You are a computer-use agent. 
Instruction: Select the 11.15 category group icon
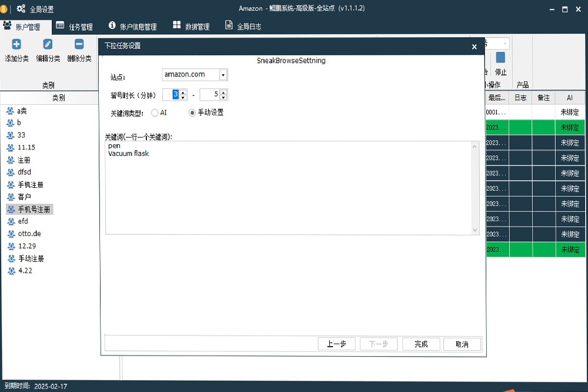tap(11, 148)
